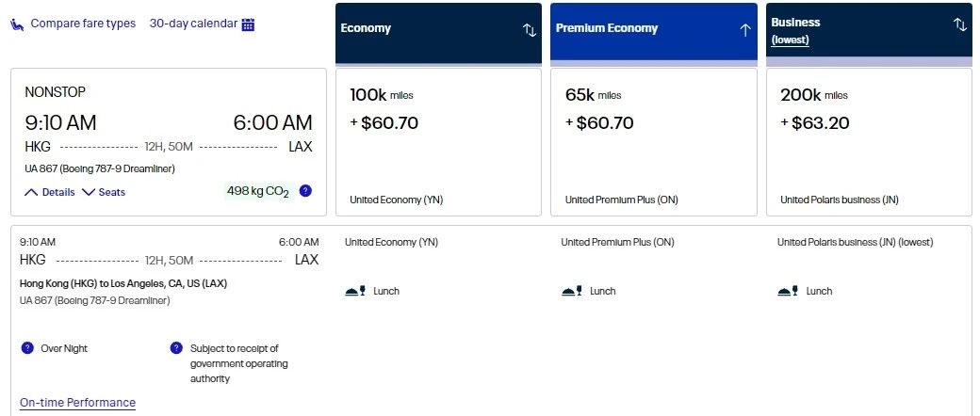The height and width of the screenshot is (416, 980).
Task: Click the Over Night info icon
Action: 27,348
